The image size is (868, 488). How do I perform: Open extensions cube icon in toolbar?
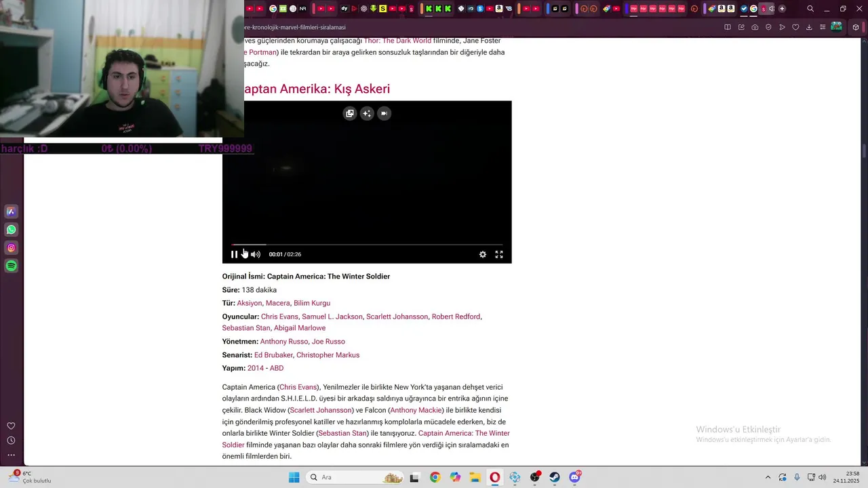click(856, 27)
